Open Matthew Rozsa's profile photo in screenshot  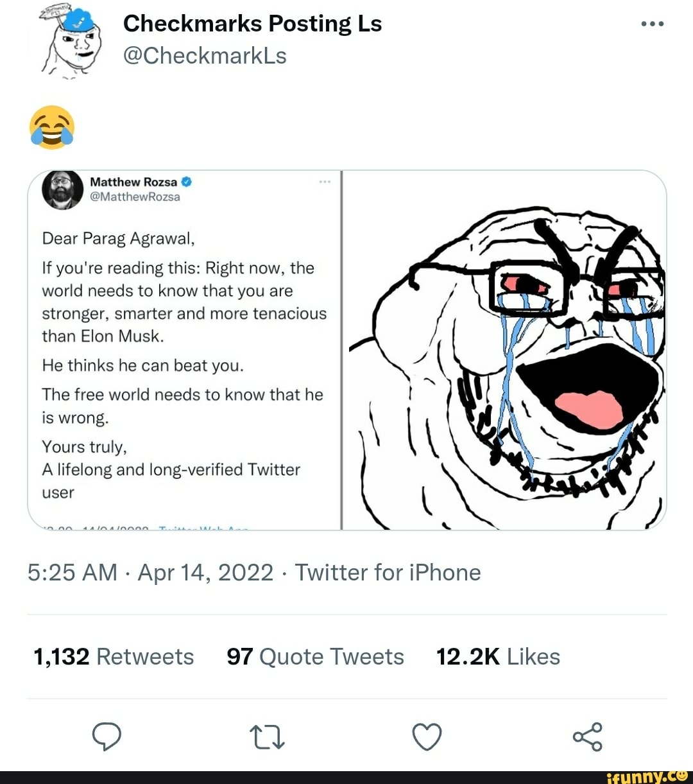[62, 189]
